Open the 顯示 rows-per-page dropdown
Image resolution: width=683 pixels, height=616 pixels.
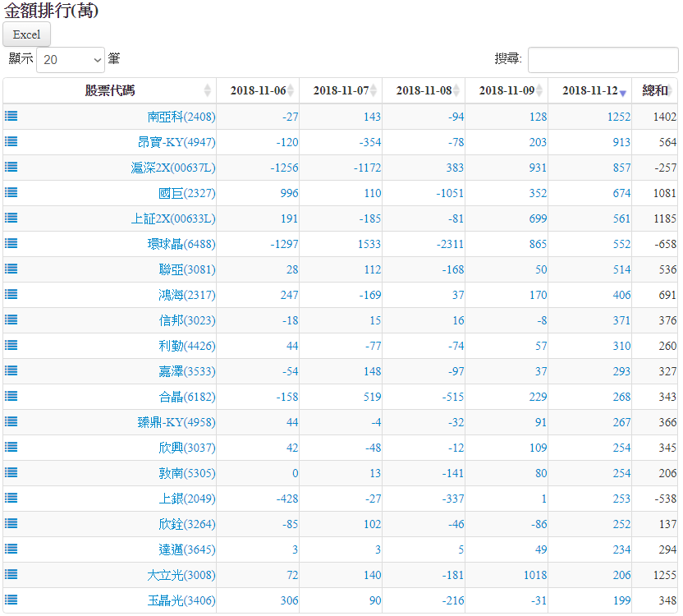coord(71,60)
